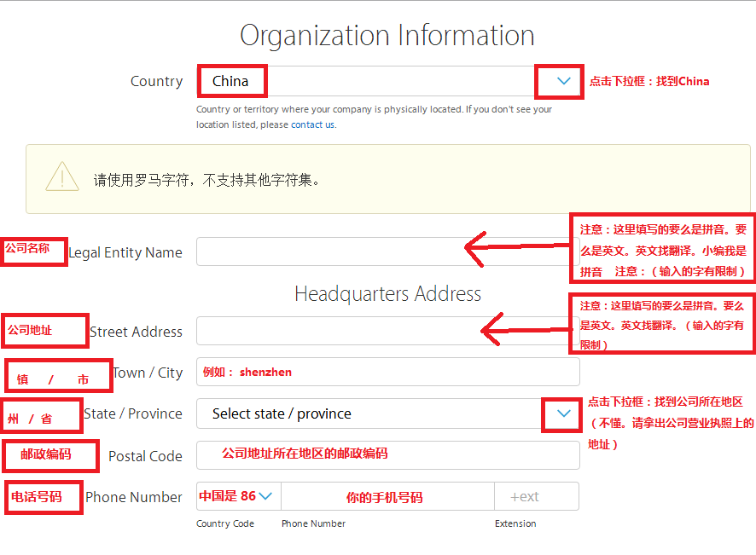The image size is (756, 555).
Task: Focus the Legal Entity Name field
Action: pyautogui.click(x=387, y=251)
